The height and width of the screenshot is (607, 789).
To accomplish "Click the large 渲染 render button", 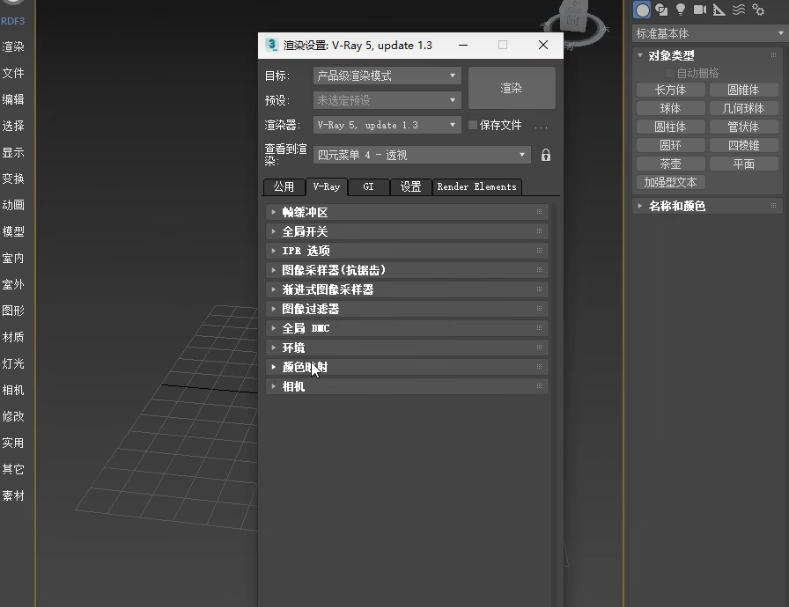I will [512, 88].
